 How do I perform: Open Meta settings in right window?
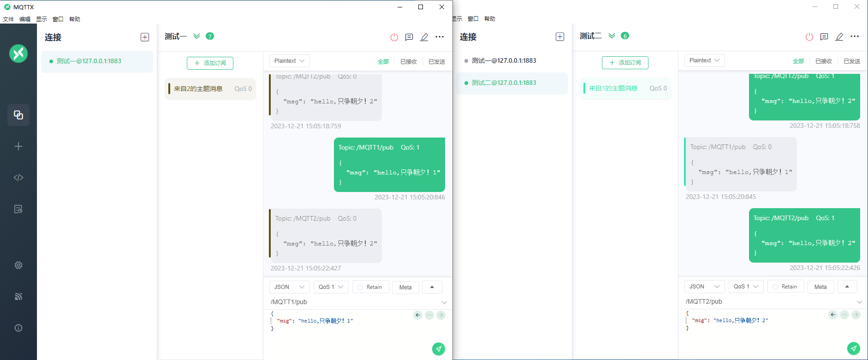(x=820, y=287)
